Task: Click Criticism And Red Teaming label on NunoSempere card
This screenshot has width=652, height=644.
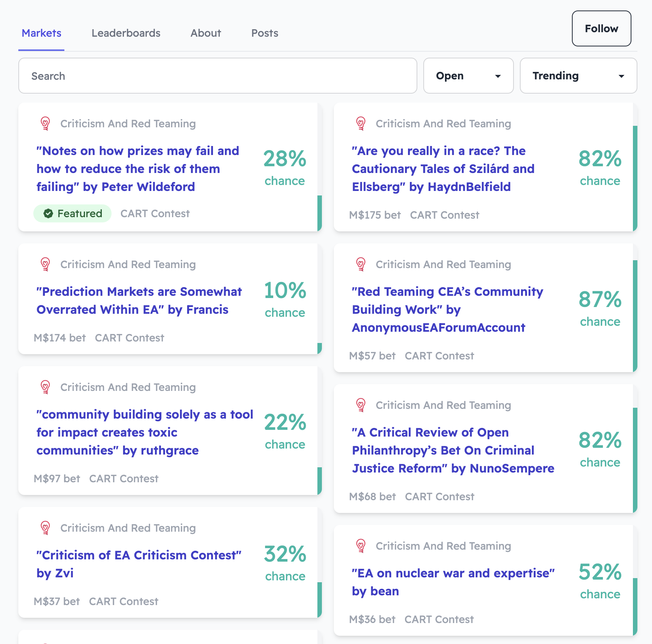Action: [x=444, y=405]
